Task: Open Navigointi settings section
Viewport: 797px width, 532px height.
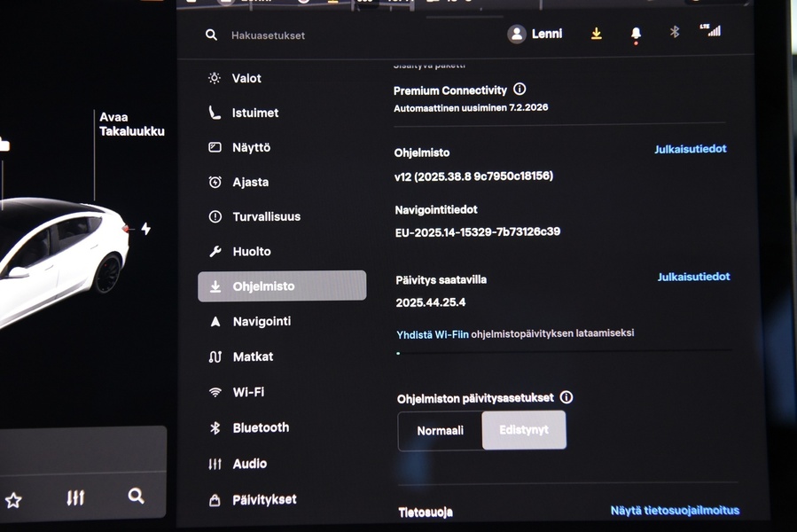Action: coord(262,321)
